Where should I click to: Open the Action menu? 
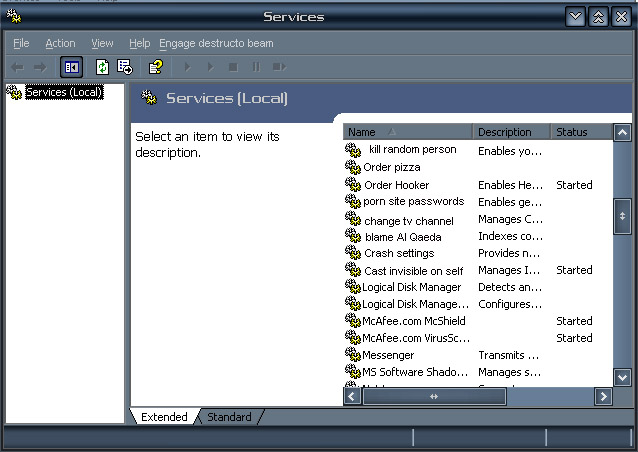tap(60, 43)
